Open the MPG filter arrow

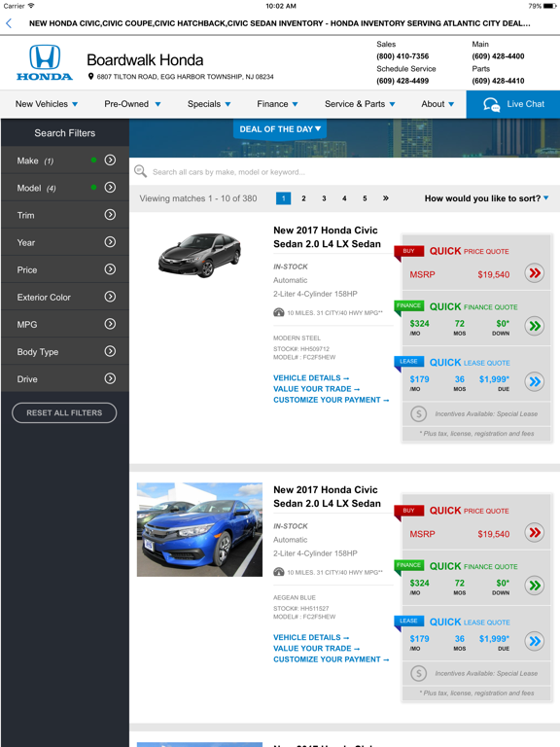click(x=110, y=324)
